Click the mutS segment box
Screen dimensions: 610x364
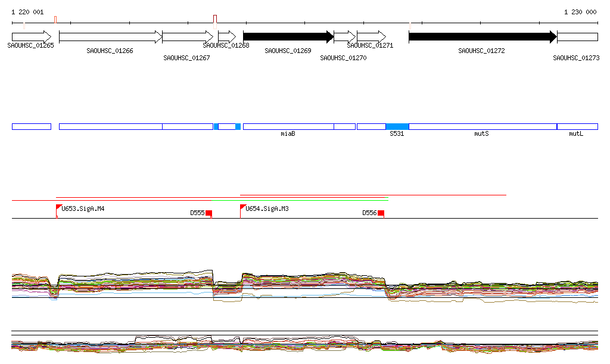[x=483, y=126]
